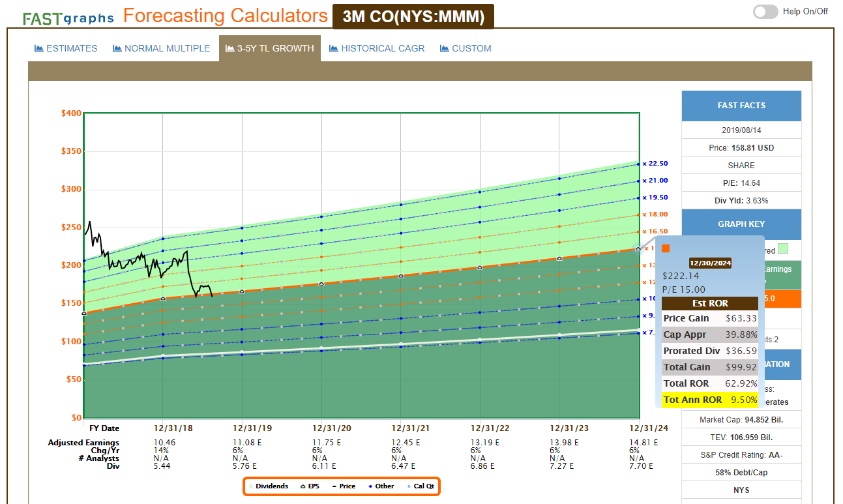Click the chart icon on ESTIMATES tab
This screenshot has width=843, height=504.
[38, 48]
